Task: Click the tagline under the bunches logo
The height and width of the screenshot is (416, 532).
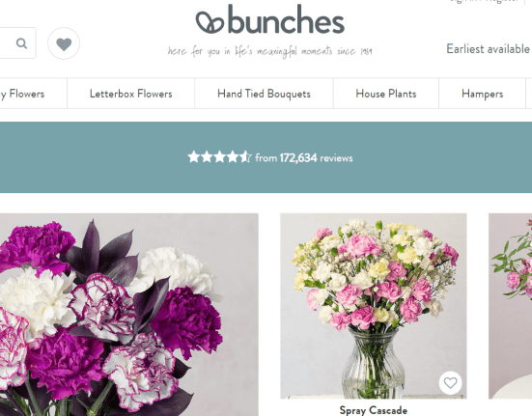Action: click(270, 51)
